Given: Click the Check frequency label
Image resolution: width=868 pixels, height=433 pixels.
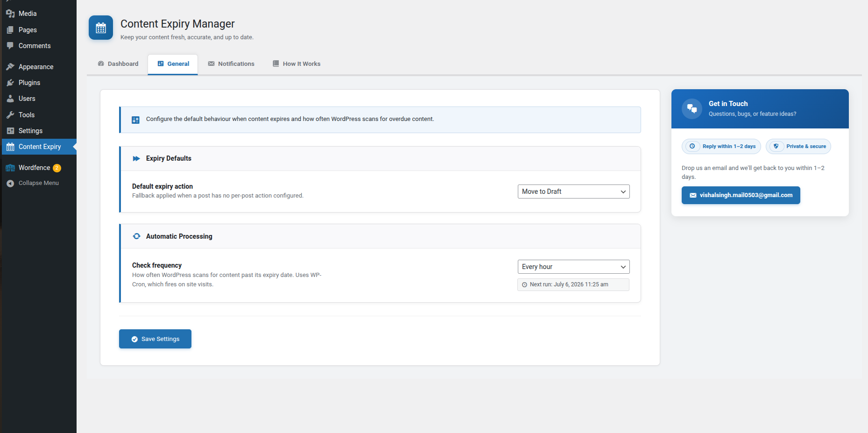Looking at the screenshot, I should [x=157, y=265].
